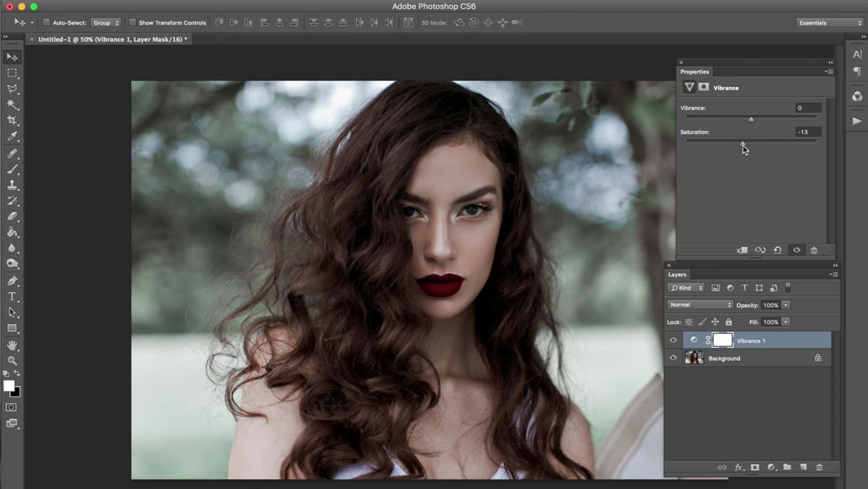The image size is (868, 489).
Task: Select the Blur tool
Action: click(12, 248)
